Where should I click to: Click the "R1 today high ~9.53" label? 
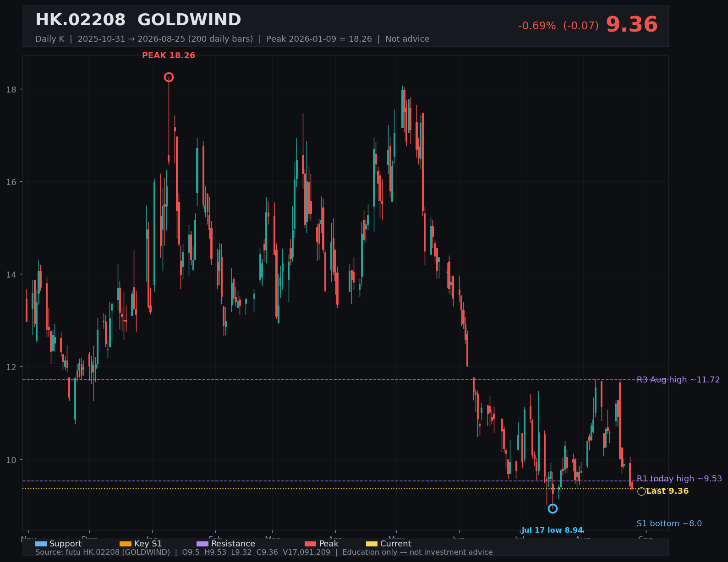click(x=679, y=479)
